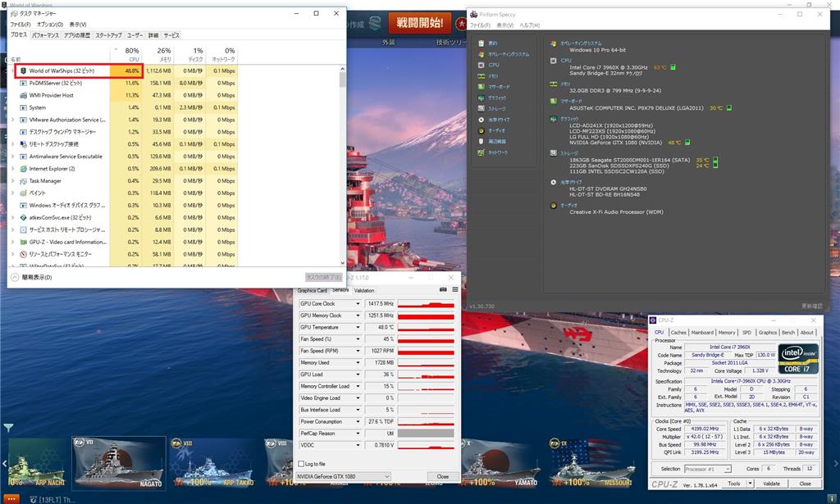Open the Validation tab in GPU-Z
Image resolution: width=840 pixels, height=504 pixels.
363,291
